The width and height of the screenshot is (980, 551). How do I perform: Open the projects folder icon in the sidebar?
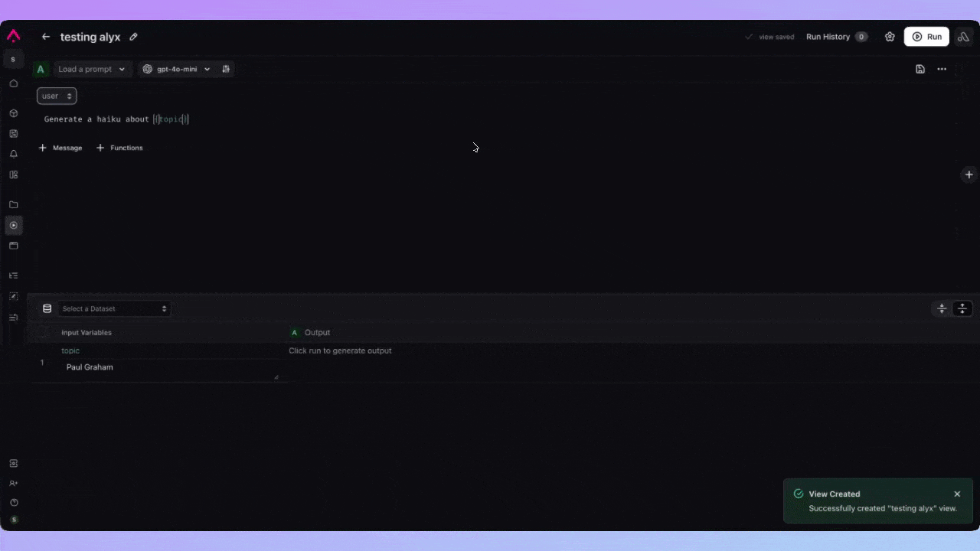[13, 204]
